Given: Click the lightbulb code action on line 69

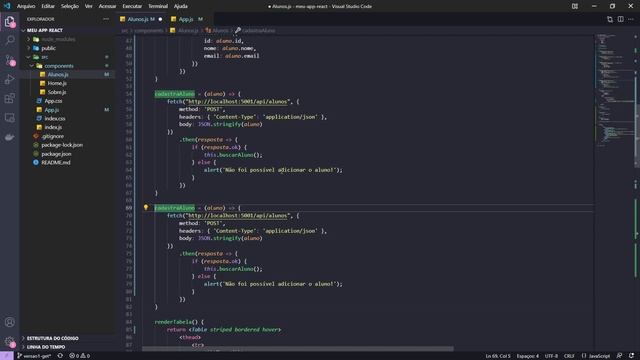Looking at the screenshot, I should point(146,207).
